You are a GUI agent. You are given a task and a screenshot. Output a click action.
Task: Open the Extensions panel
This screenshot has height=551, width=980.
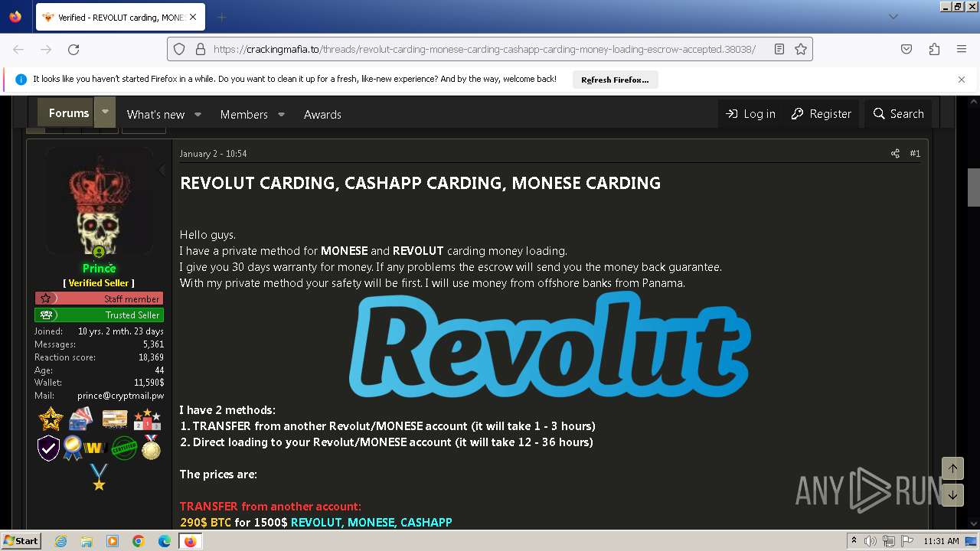[x=934, y=49]
